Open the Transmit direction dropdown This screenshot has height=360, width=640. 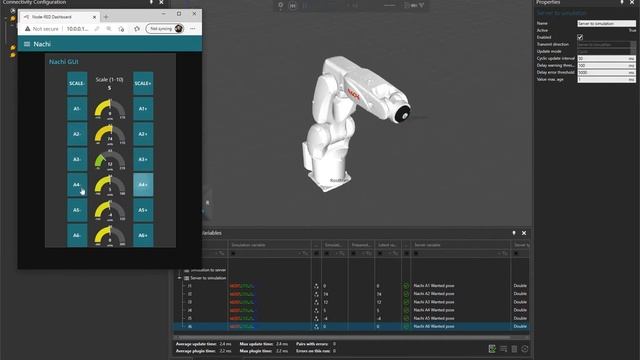point(606,44)
